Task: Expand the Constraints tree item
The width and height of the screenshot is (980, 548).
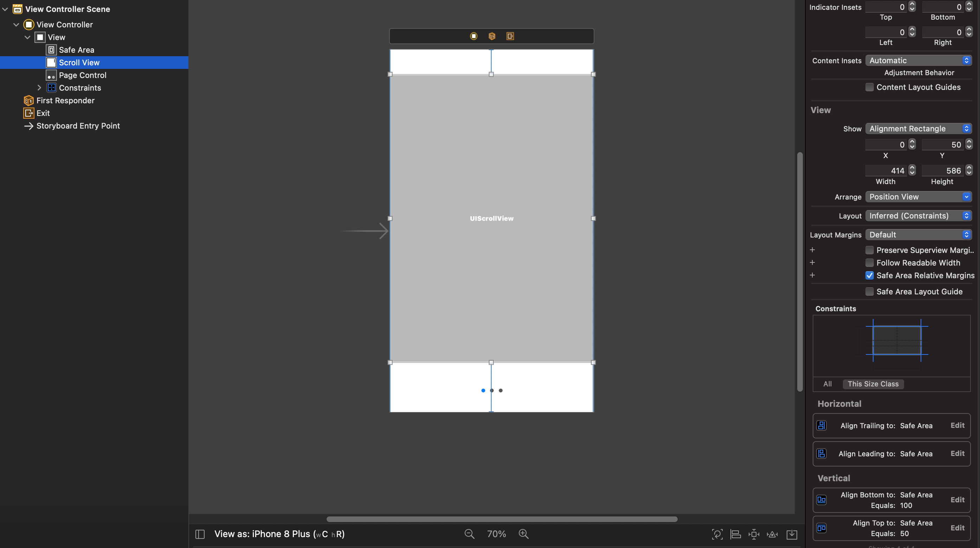Action: click(39, 88)
